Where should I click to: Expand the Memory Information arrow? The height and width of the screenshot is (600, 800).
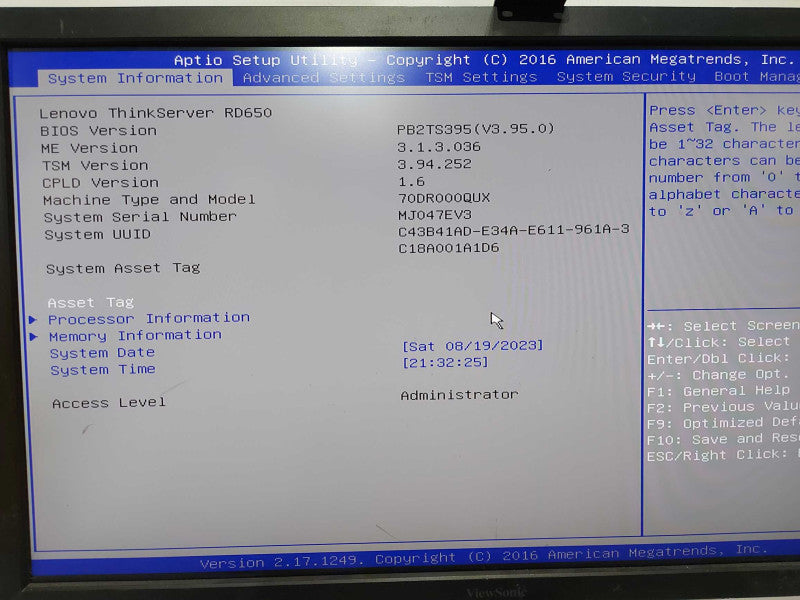point(34,337)
